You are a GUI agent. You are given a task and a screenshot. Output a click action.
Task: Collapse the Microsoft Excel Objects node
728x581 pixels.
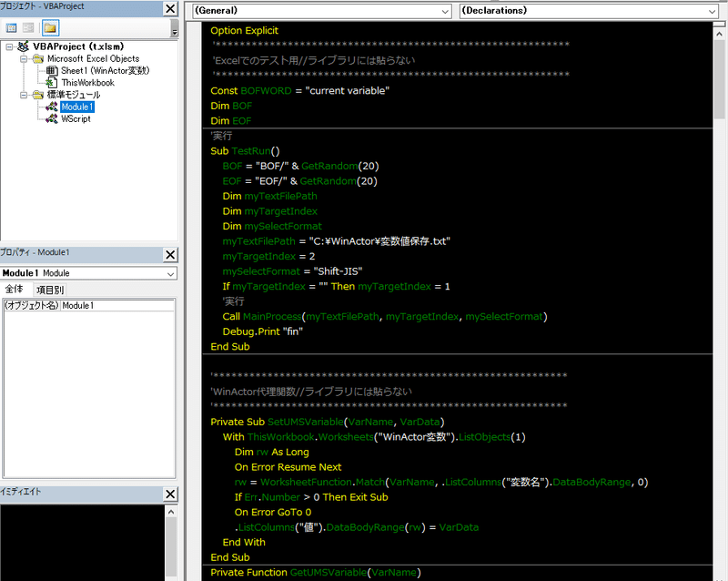point(23,58)
